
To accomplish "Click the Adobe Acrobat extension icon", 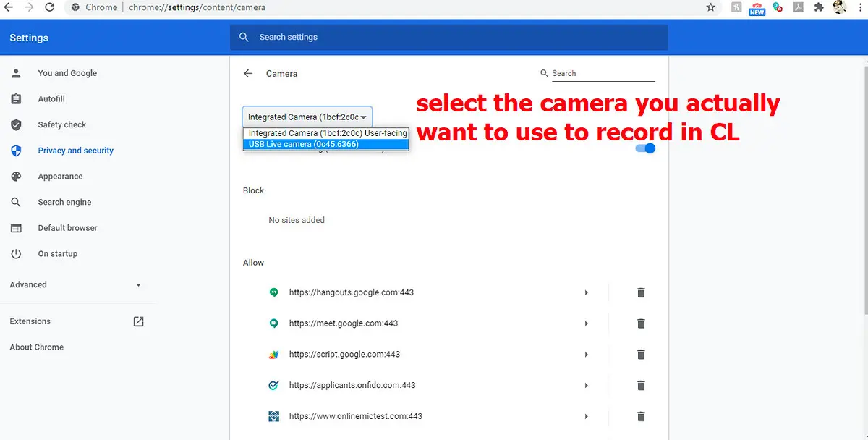I will click(798, 8).
